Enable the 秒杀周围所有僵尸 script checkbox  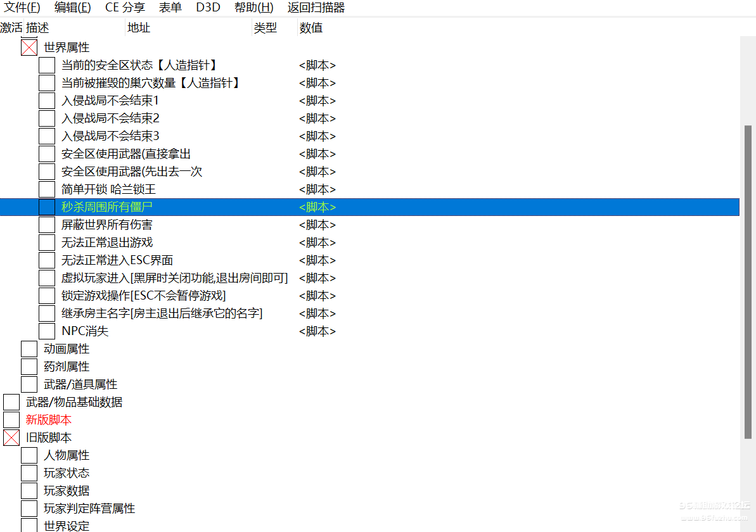pos(47,207)
